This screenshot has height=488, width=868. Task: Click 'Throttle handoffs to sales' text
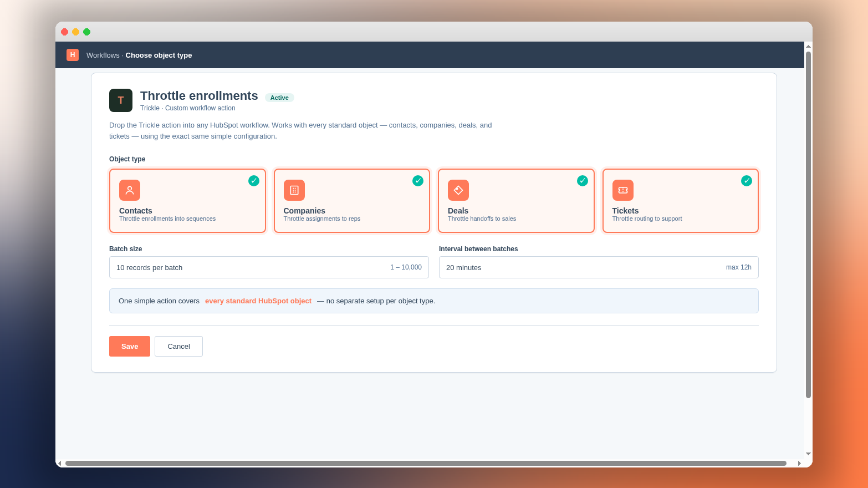(482, 218)
